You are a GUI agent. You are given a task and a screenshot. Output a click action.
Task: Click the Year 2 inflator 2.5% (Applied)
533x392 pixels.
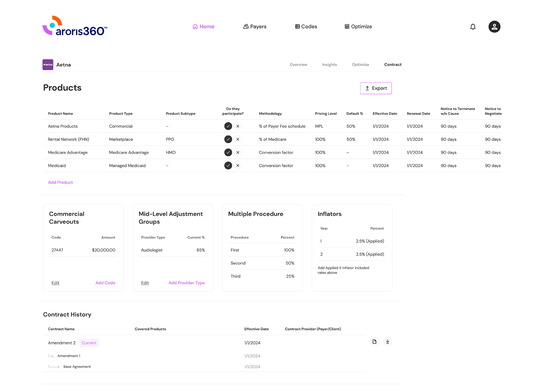coord(370,254)
